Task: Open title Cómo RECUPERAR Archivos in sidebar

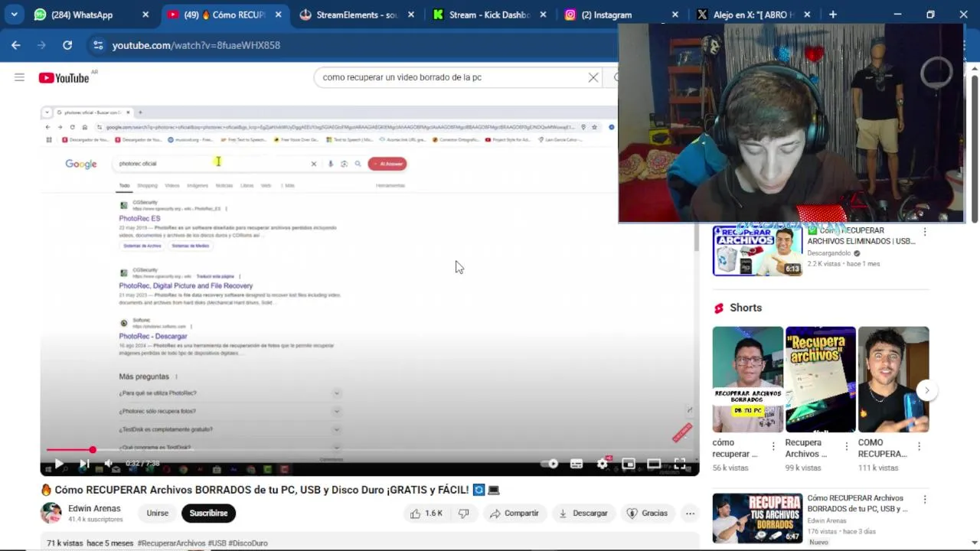Action: coord(857,504)
